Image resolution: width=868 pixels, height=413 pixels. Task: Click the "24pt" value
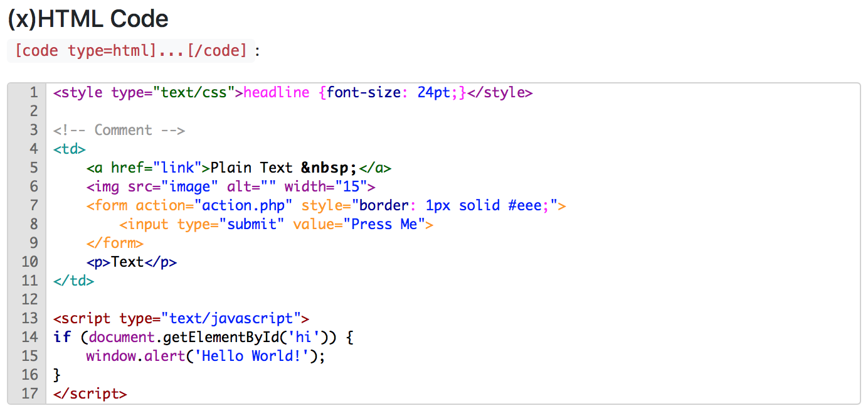(434, 93)
